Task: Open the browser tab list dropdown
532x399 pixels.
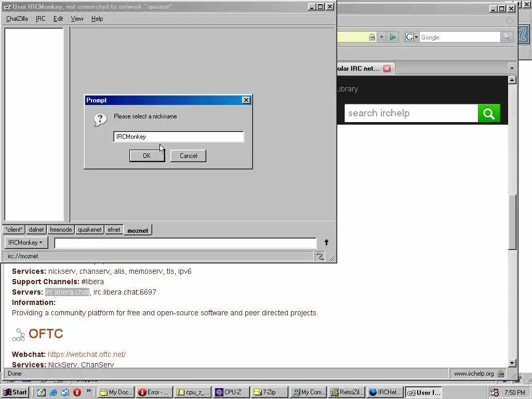Action: click(512, 69)
